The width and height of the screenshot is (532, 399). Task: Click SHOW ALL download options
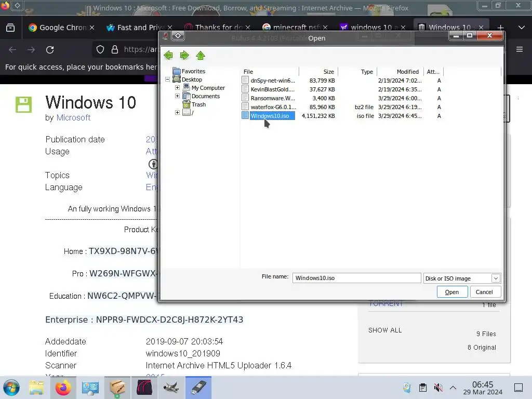385,330
